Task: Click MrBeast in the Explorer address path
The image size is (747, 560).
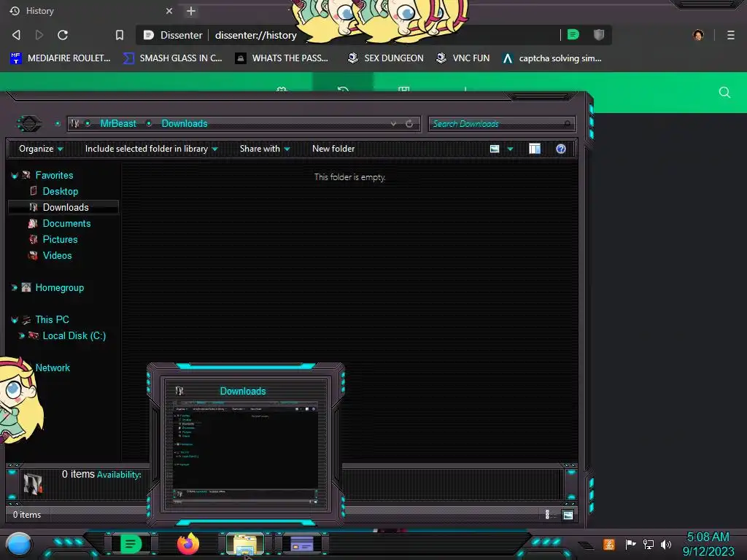Action: (x=118, y=123)
